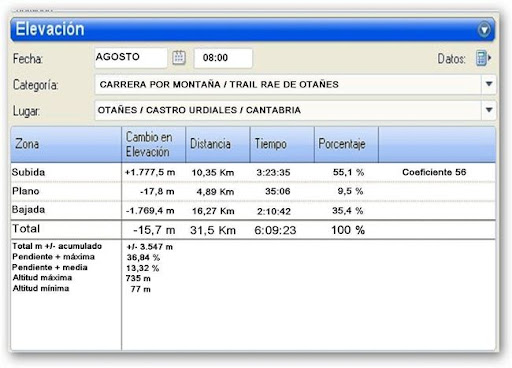Screen dimensions: 512x368
Task: Click the 35:06 time cell
Action: click(278, 191)
